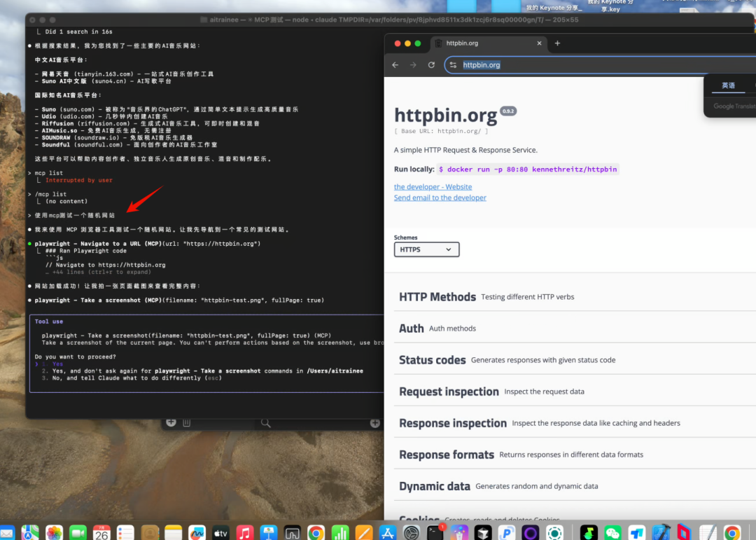Open a new Chrome tab
756x540 pixels.
[x=557, y=43]
